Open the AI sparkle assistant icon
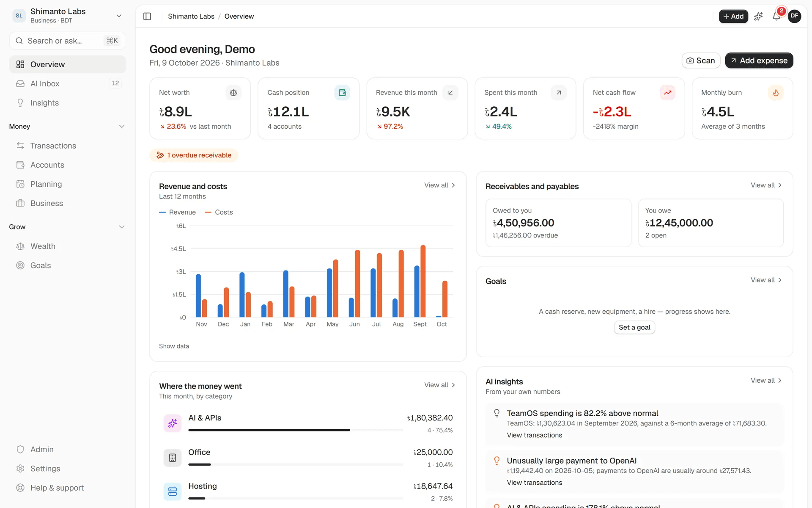812x508 pixels. (x=758, y=17)
